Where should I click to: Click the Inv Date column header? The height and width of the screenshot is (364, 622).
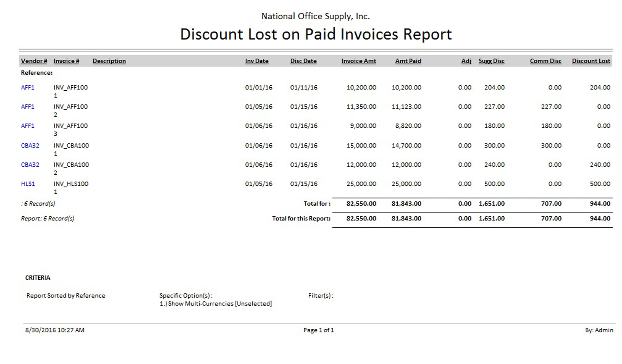257,61
